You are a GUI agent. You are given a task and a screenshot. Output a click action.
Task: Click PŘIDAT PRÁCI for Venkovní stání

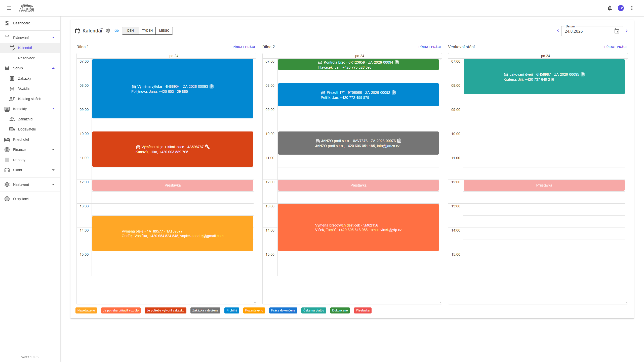click(x=615, y=47)
